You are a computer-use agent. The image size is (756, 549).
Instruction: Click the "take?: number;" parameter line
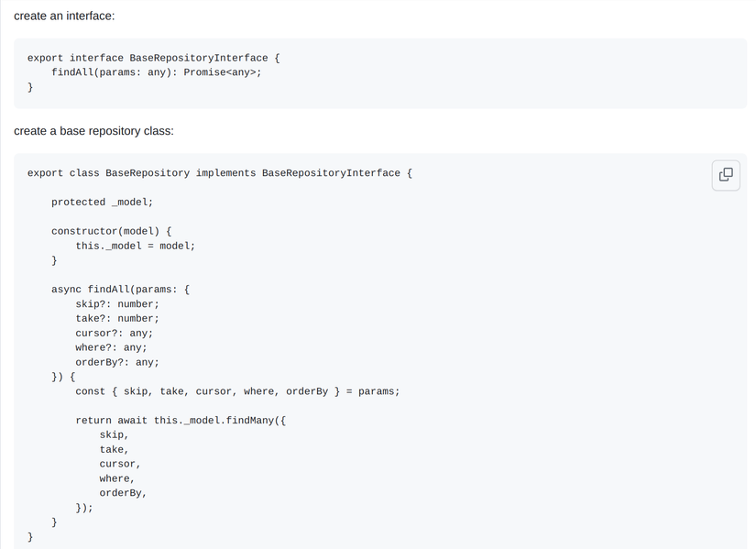pos(117,319)
